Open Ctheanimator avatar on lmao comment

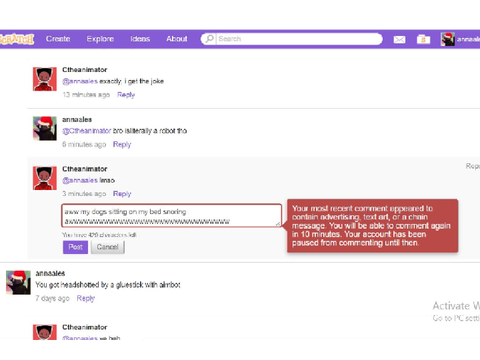45,178
